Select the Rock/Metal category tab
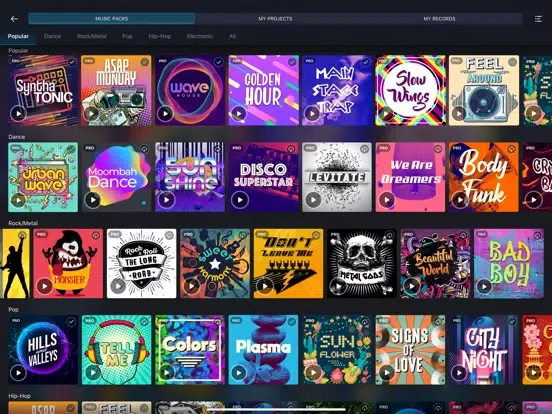The image size is (552, 414). [x=92, y=36]
